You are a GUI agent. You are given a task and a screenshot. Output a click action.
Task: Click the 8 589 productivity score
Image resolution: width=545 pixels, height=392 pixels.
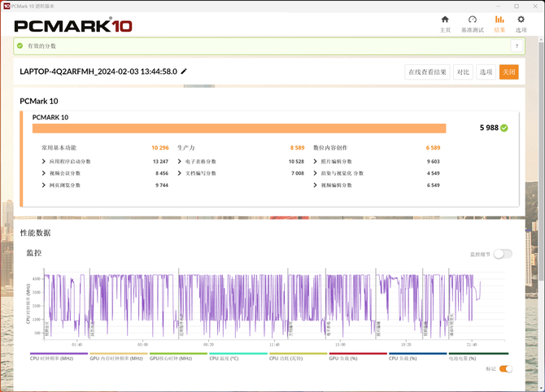pyautogui.click(x=297, y=148)
